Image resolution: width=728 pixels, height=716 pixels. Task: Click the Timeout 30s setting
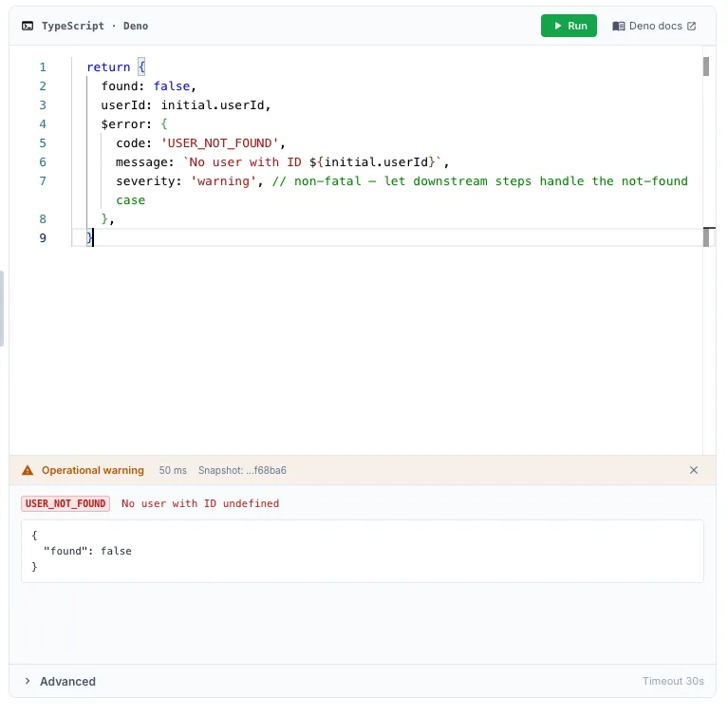(x=673, y=681)
